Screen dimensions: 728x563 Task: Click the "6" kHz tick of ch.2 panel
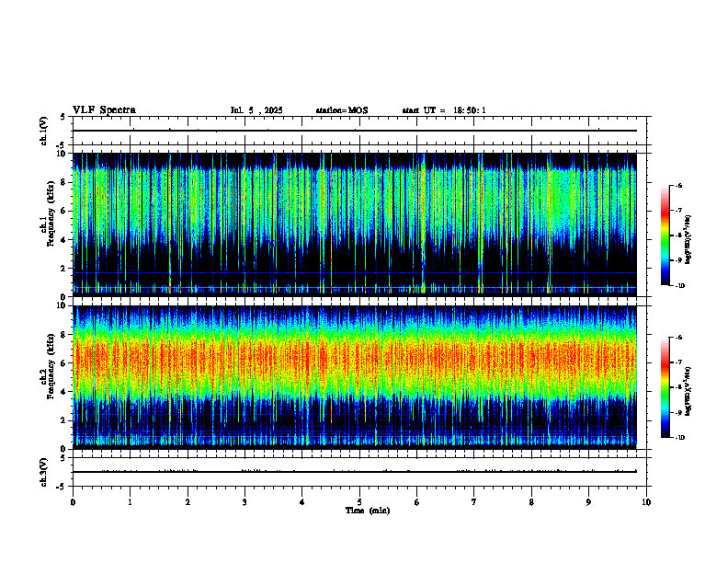(x=65, y=363)
